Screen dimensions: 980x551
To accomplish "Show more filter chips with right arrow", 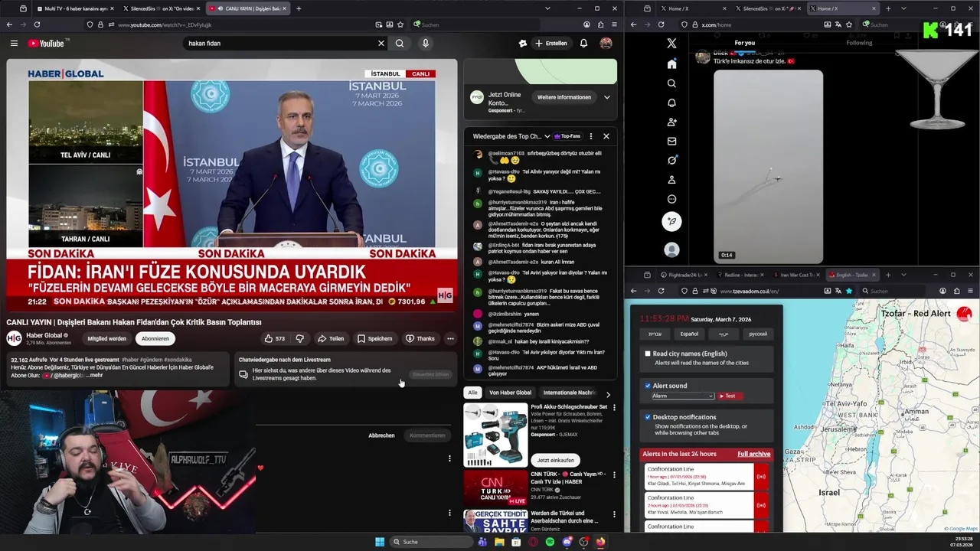I will coord(607,394).
